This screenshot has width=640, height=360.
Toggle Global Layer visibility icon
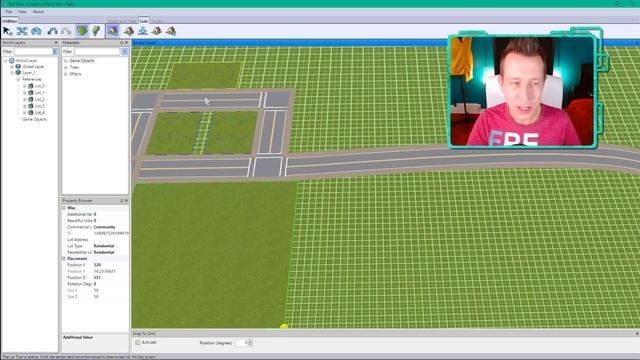(x=18, y=67)
